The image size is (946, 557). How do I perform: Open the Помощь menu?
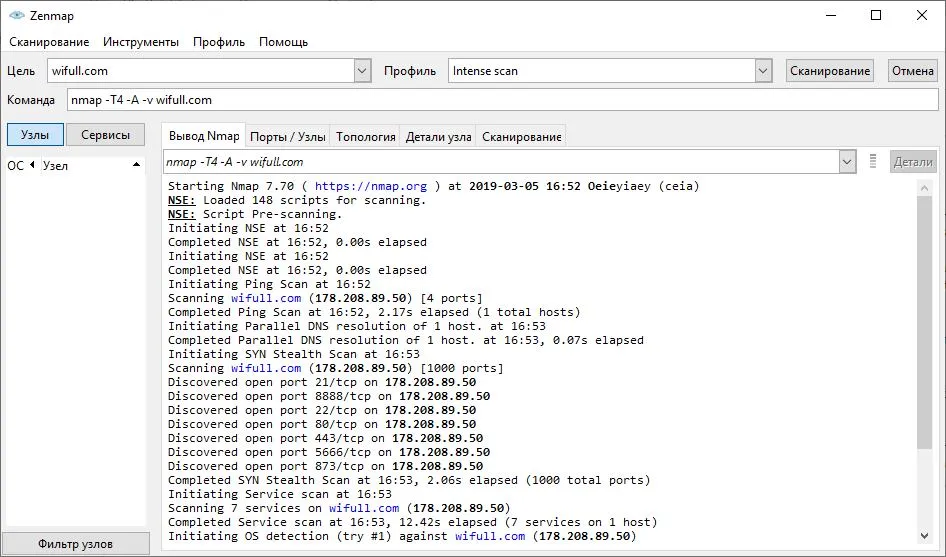[x=283, y=42]
